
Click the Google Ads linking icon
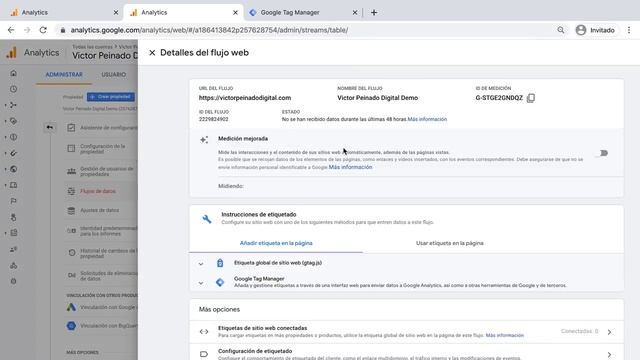tap(71, 307)
